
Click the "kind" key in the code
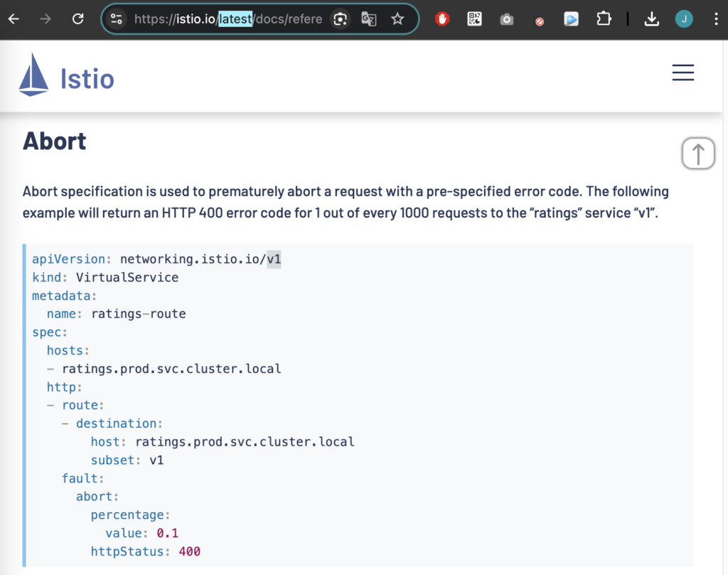tap(46, 277)
